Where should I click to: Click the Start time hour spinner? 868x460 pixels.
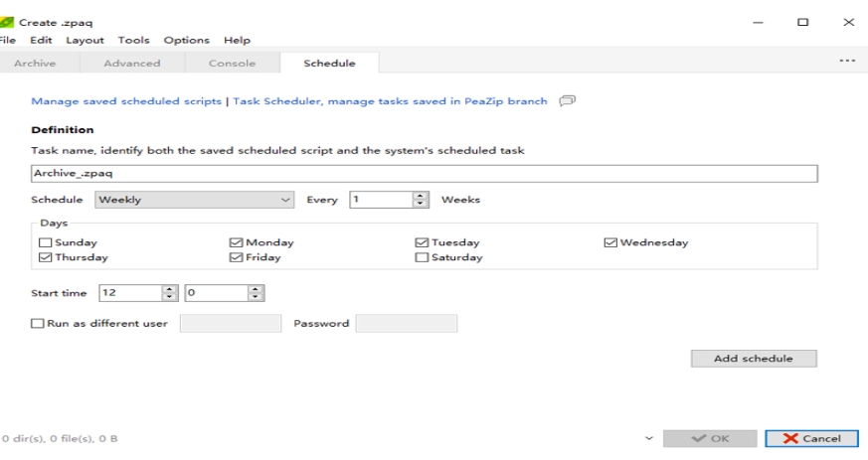point(168,293)
